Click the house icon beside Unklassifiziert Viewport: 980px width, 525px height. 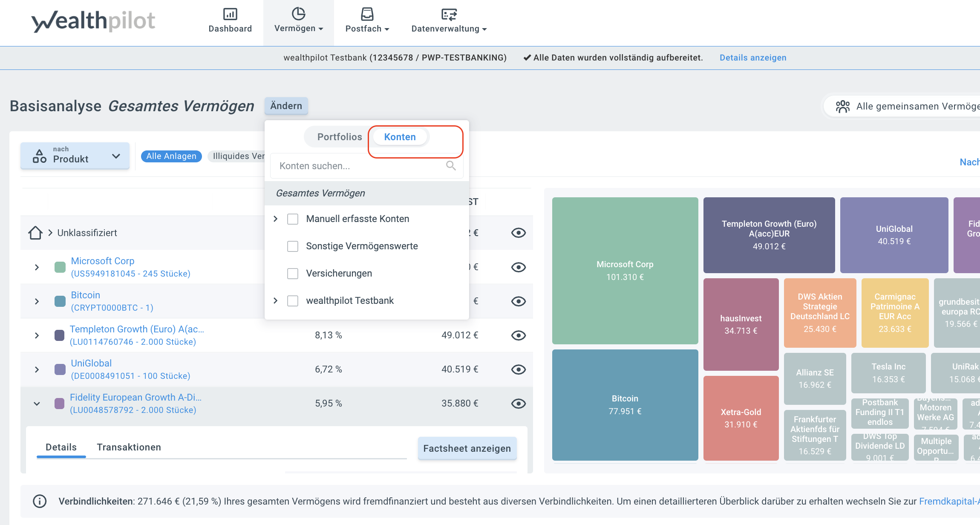[35, 233]
